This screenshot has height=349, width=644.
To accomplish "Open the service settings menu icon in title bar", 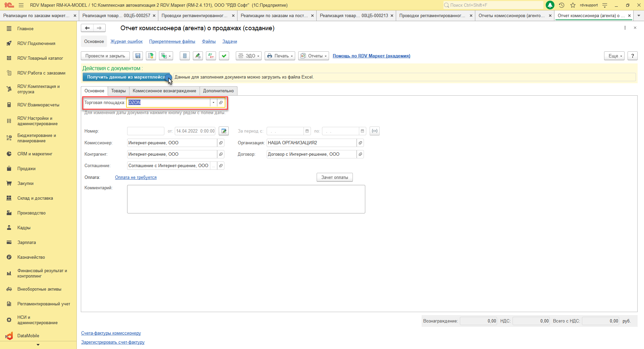I will coord(605,5).
